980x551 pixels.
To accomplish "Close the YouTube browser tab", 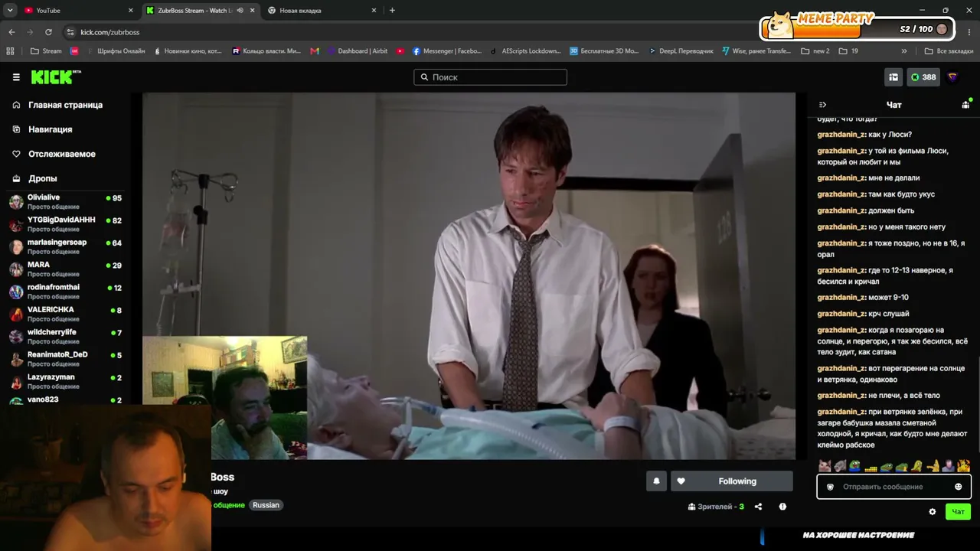I will pyautogui.click(x=130, y=11).
